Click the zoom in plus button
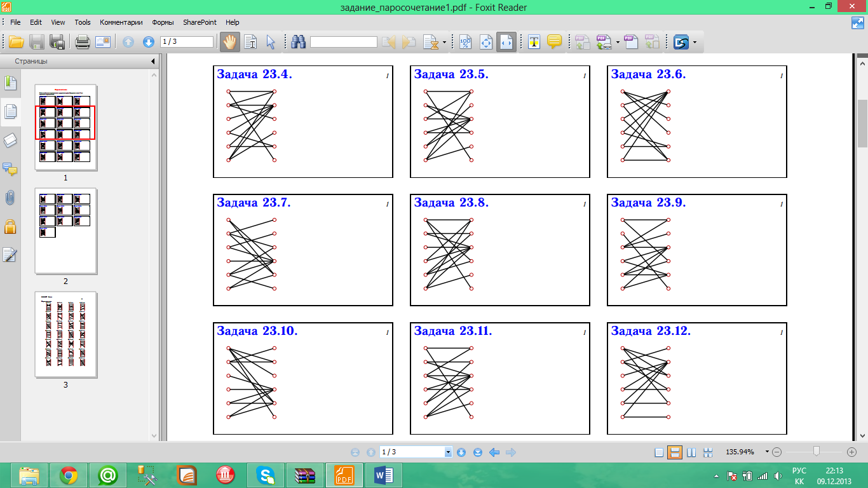Screen dimensions: 868x488 tap(852, 452)
